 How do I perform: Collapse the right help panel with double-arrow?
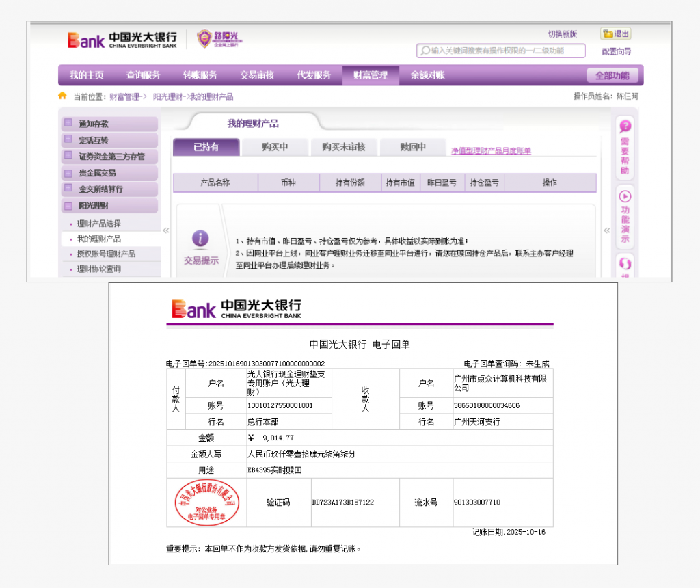(607, 230)
